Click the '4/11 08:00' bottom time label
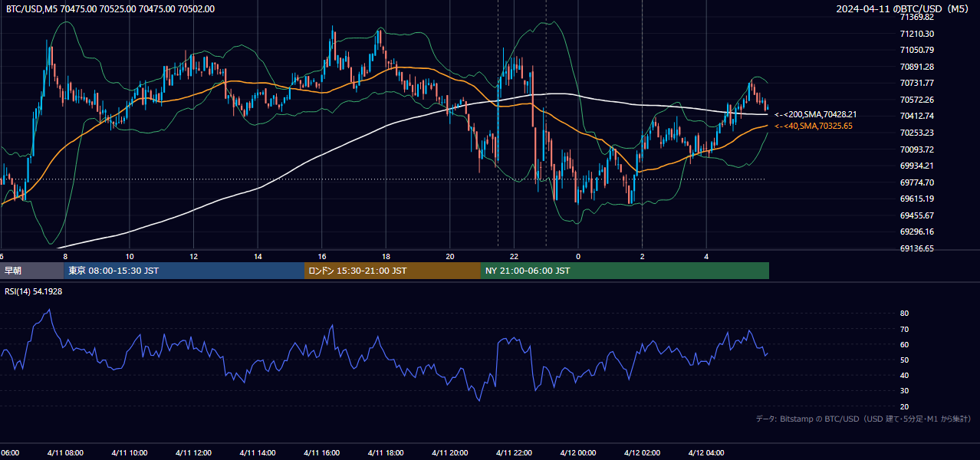 pyautogui.click(x=65, y=453)
